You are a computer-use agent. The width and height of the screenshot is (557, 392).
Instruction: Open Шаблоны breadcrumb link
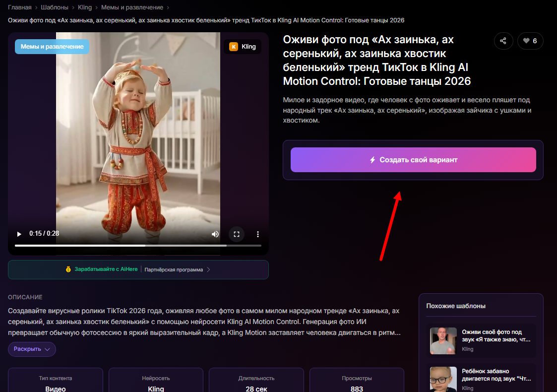point(55,7)
